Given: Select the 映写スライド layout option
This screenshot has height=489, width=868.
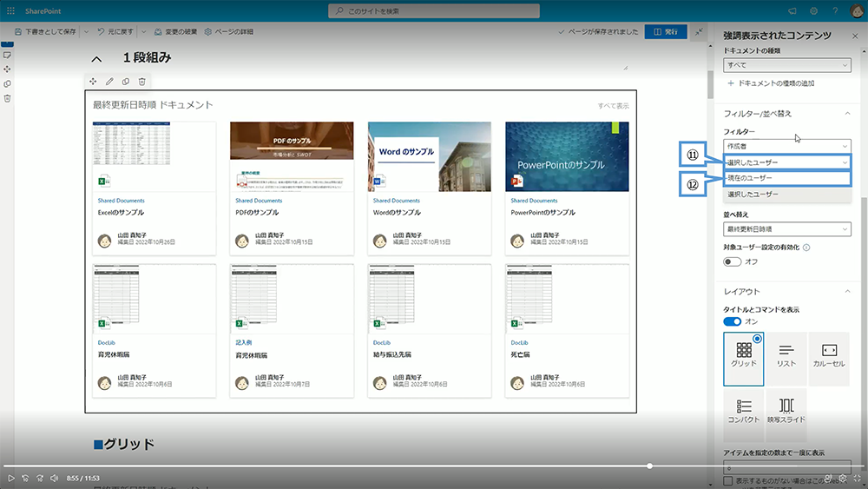Looking at the screenshot, I should pyautogui.click(x=786, y=413).
